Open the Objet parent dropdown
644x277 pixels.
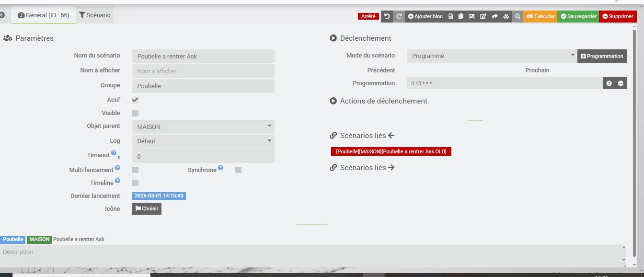point(203,127)
